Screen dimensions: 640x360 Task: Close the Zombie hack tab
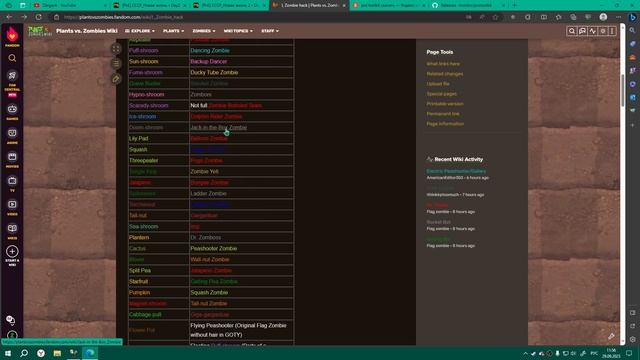click(x=344, y=6)
